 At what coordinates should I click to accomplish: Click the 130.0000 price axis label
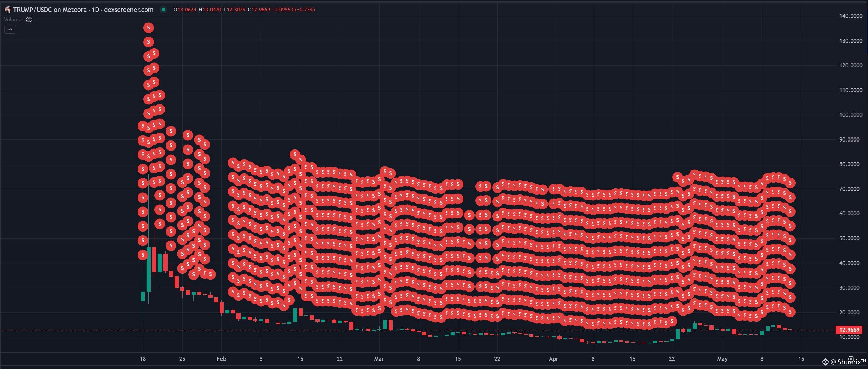[851, 41]
